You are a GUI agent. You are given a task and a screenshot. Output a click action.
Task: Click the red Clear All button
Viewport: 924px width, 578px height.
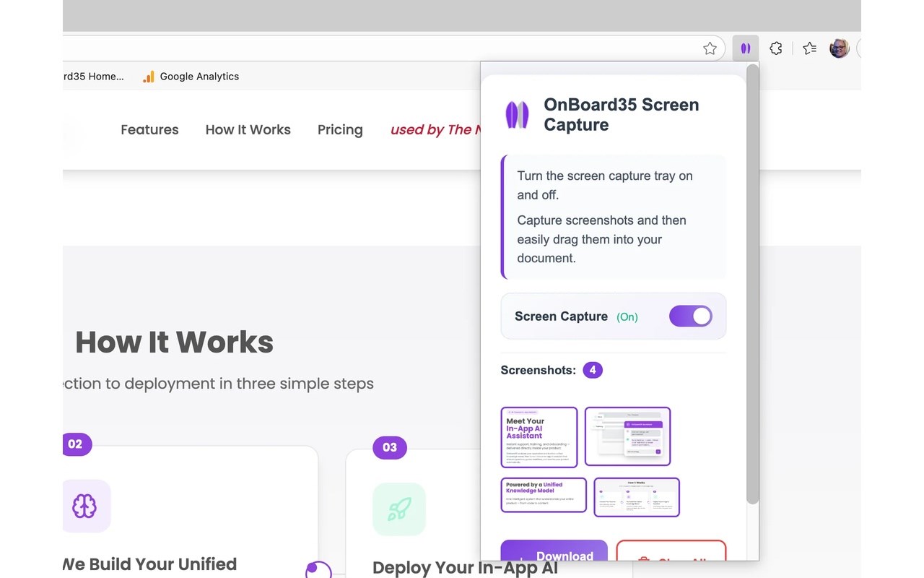point(671,551)
